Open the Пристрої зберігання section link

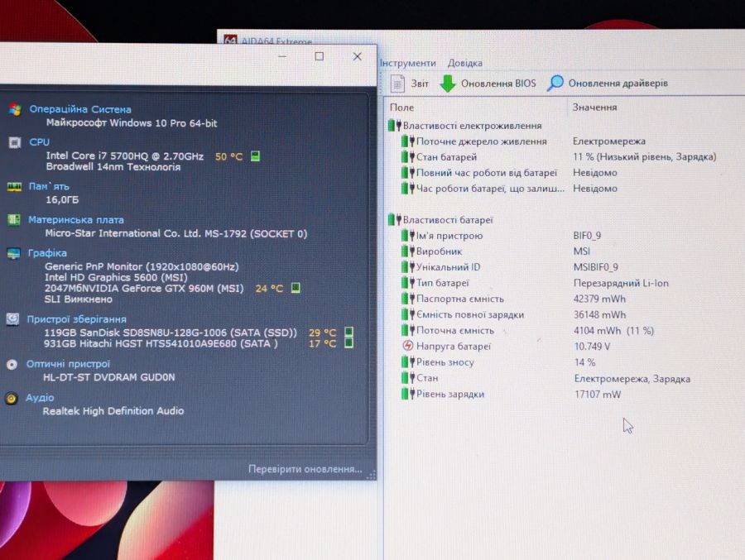(x=76, y=319)
